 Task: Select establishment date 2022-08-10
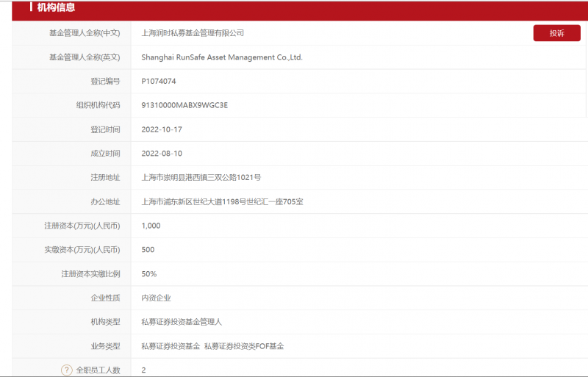coord(161,154)
